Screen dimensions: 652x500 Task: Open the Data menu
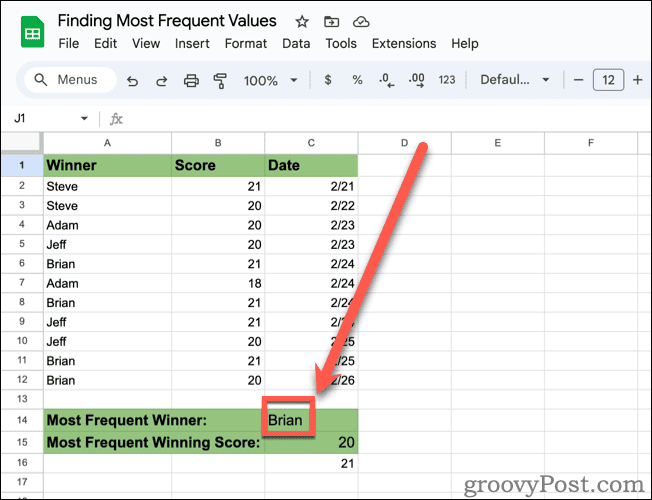coord(296,43)
